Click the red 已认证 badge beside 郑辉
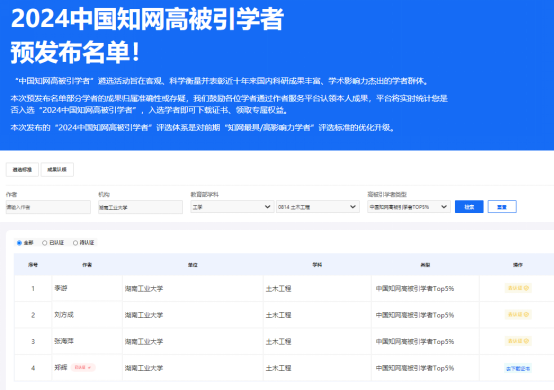The height and width of the screenshot is (390, 554). [83, 367]
